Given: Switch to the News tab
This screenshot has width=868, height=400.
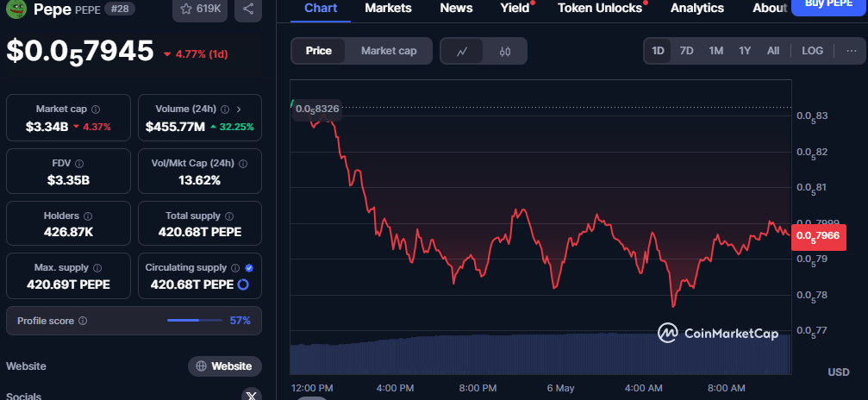Looking at the screenshot, I should (x=456, y=8).
